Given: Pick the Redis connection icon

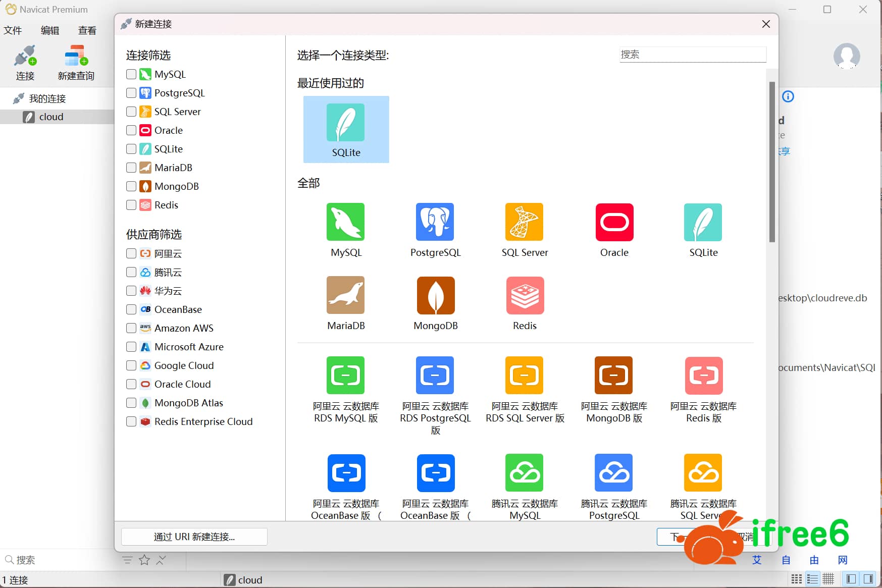Looking at the screenshot, I should [525, 295].
